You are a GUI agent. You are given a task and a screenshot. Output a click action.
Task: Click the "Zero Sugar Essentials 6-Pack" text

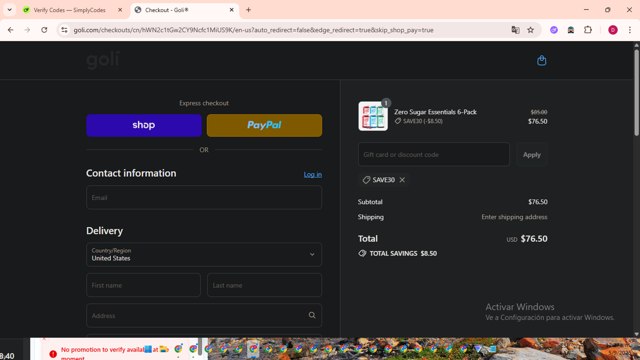[435, 112]
